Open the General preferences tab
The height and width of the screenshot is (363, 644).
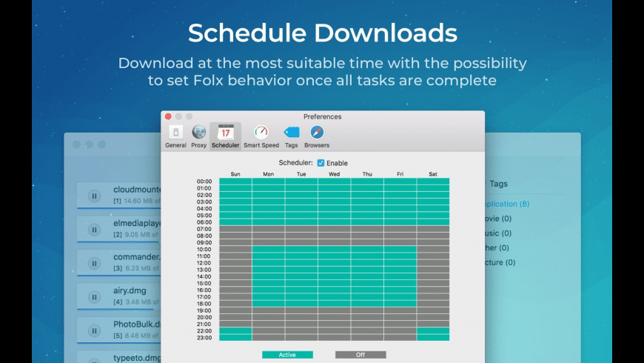click(175, 136)
